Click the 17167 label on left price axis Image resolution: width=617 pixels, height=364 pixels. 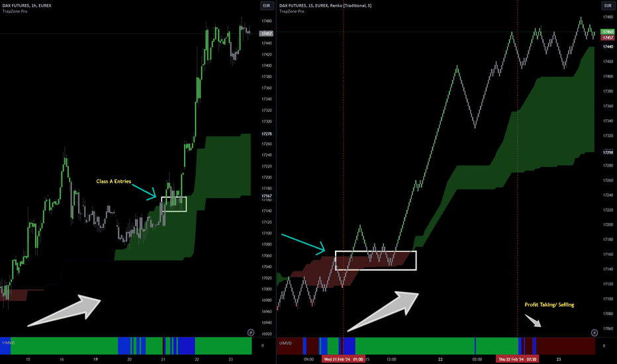(x=266, y=196)
